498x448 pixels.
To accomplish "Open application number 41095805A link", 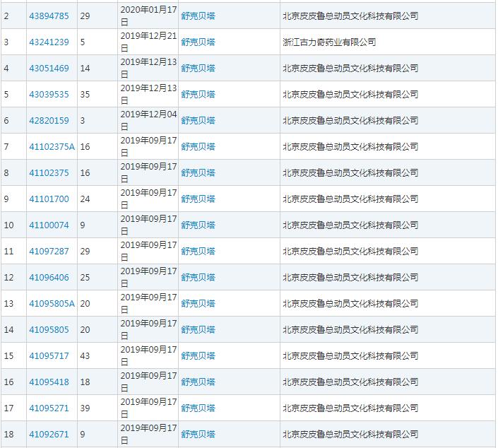I will pos(52,303).
